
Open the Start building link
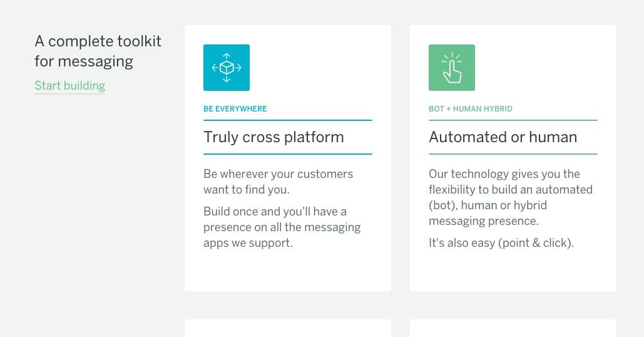70,86
